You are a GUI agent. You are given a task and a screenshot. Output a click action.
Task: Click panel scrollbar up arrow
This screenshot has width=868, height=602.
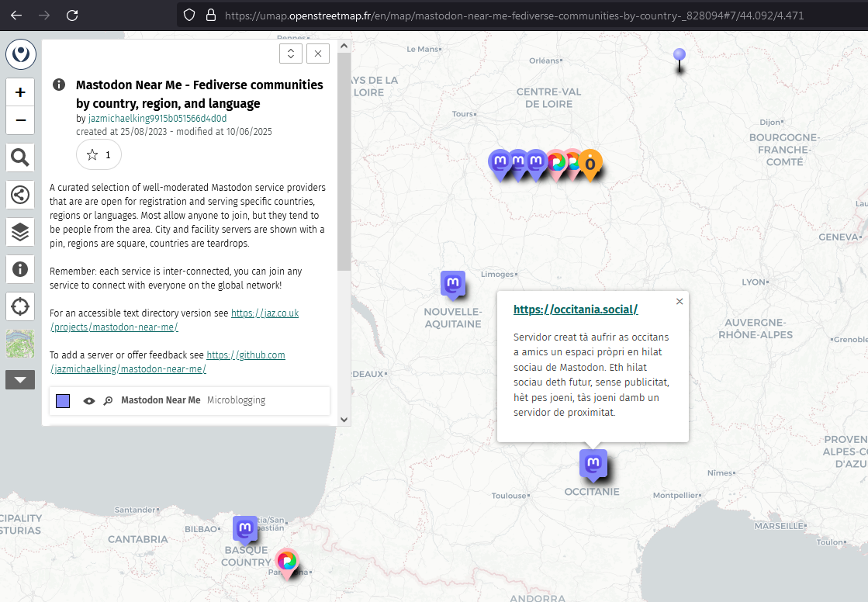coord(344,46)
